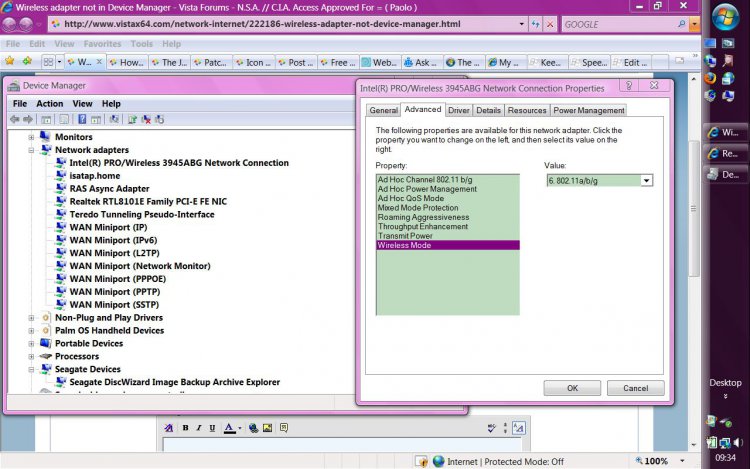Launch Firefox from quick launch

point(710,78)
